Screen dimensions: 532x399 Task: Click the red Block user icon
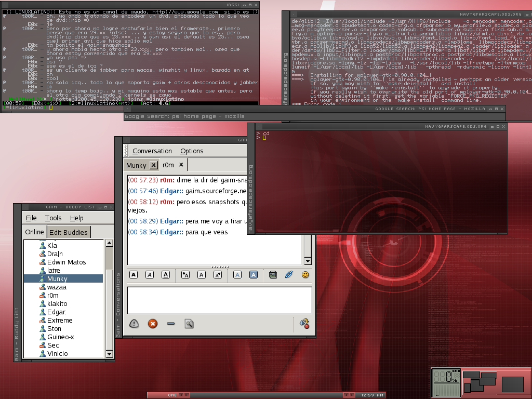[153, 324]
